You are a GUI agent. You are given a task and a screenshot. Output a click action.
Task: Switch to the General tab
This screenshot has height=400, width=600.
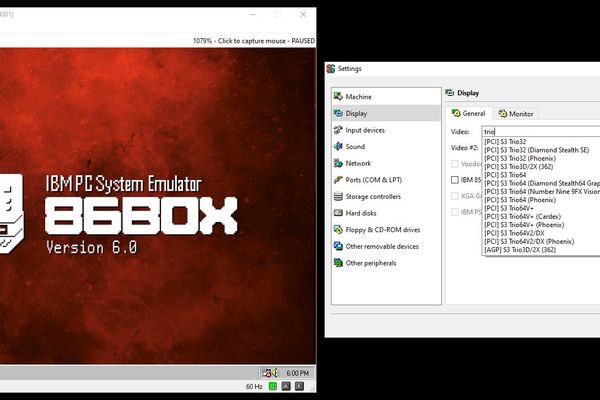469,113
